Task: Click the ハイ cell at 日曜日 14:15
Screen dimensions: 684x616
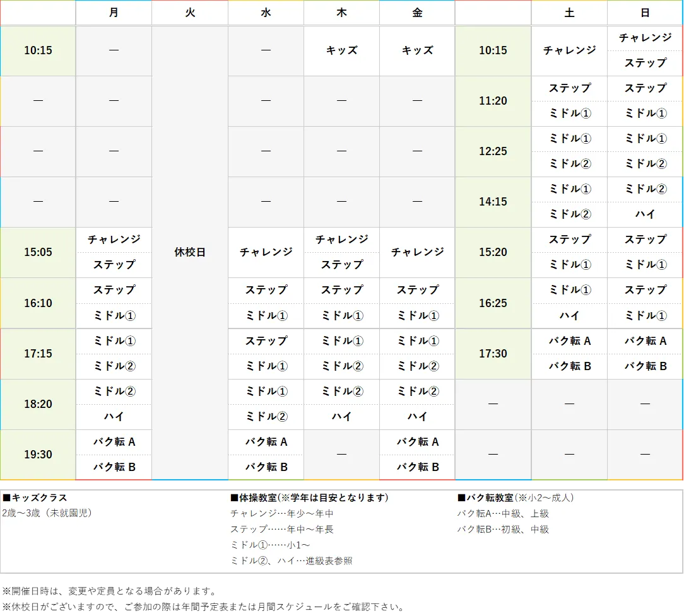Action: (644, 214)
